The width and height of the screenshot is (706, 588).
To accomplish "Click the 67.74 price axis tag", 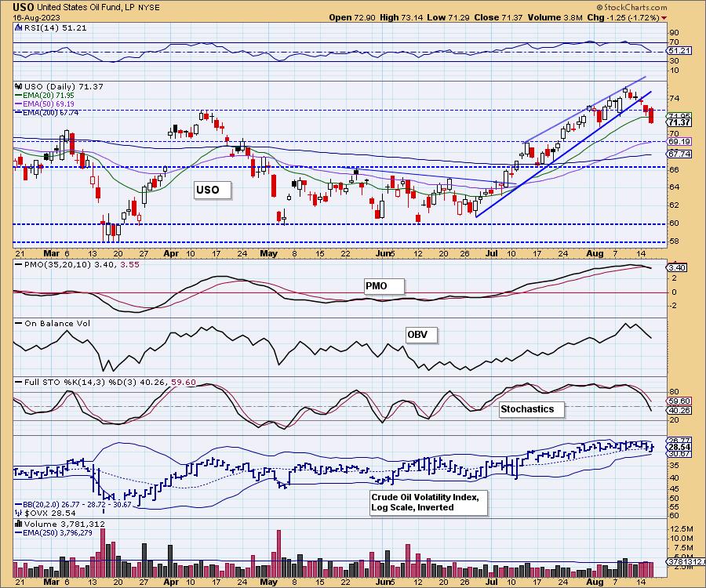I will [679, 154].
